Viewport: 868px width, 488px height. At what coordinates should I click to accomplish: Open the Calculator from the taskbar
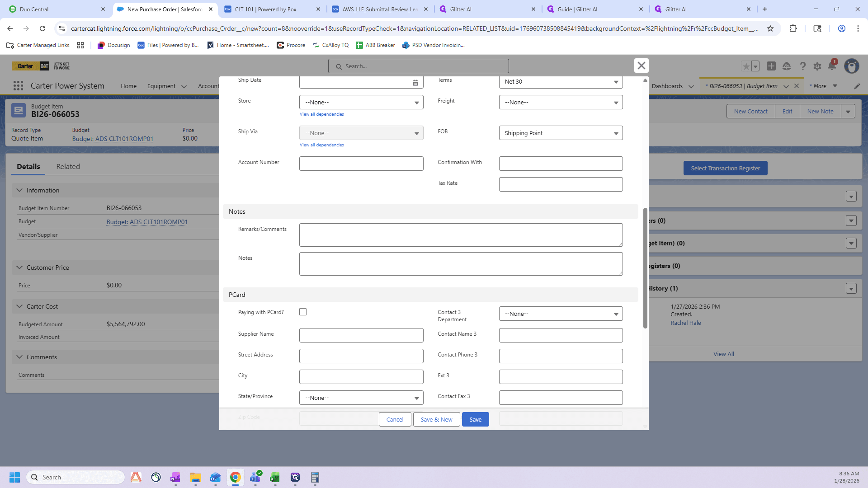click(x=315, y=477)
